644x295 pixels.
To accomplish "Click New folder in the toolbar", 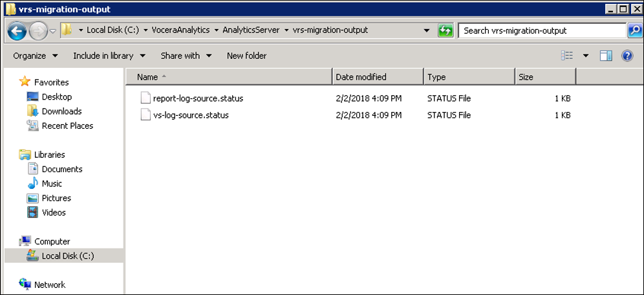I will (246, 56).
